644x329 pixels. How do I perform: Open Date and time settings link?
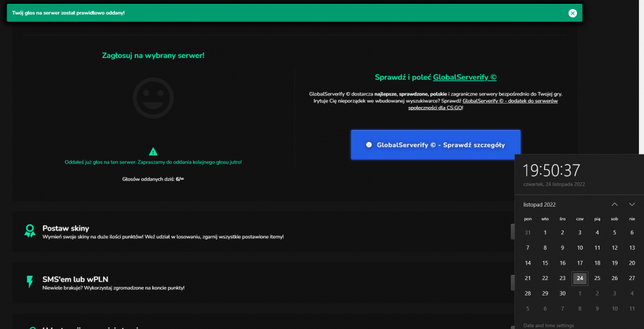coord(548,325)
